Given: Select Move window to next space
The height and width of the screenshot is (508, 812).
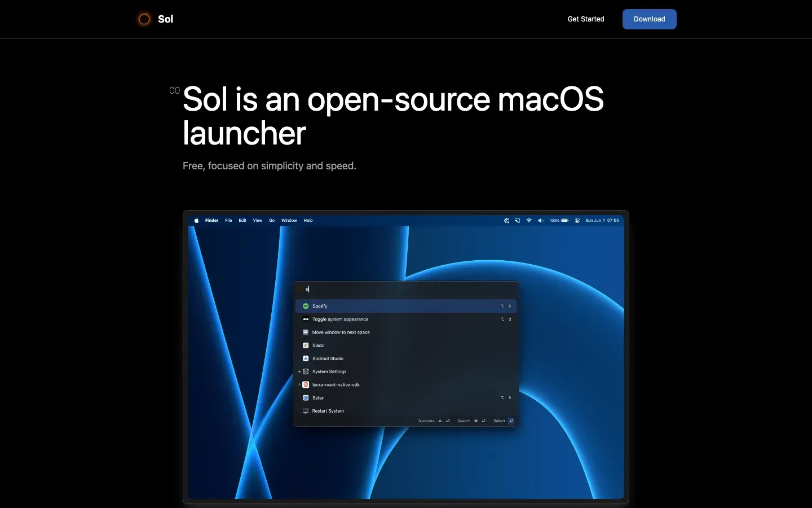Looking at the screenshot, I should pyautogui.click(x=406, y=332).
